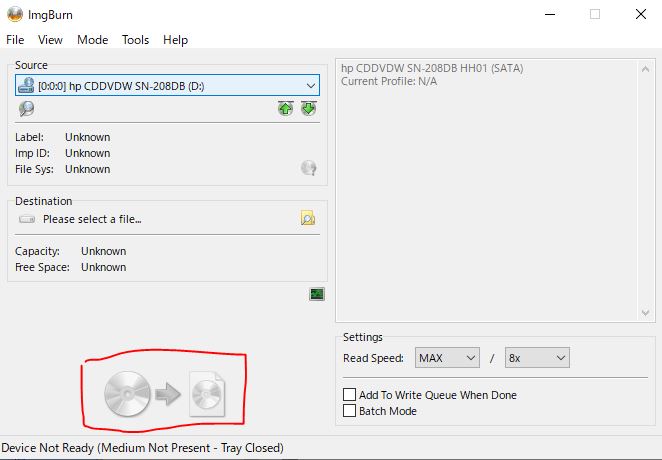The image size is (662, 460).
Task: Click the view media information magnifier icon
Action: (x=26, y=109)
